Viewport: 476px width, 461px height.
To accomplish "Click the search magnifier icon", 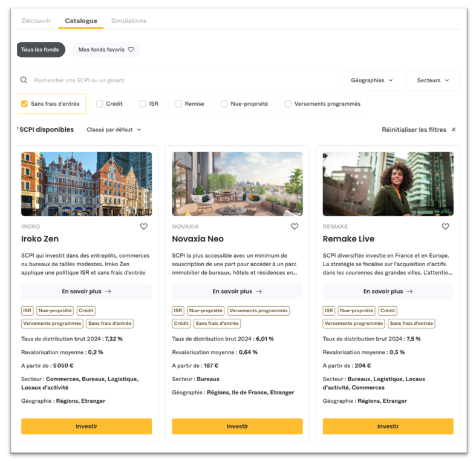I will point(24,80).
